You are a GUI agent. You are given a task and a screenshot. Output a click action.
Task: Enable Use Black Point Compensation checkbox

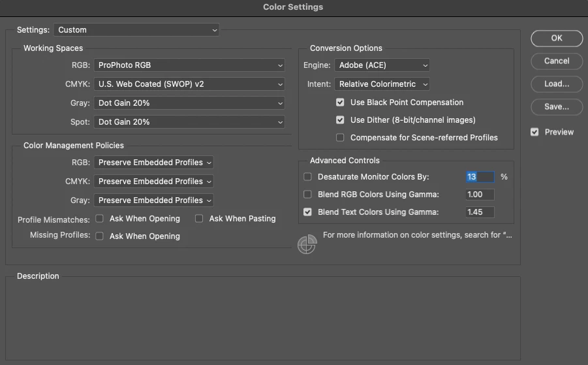[x=340, y=103]
